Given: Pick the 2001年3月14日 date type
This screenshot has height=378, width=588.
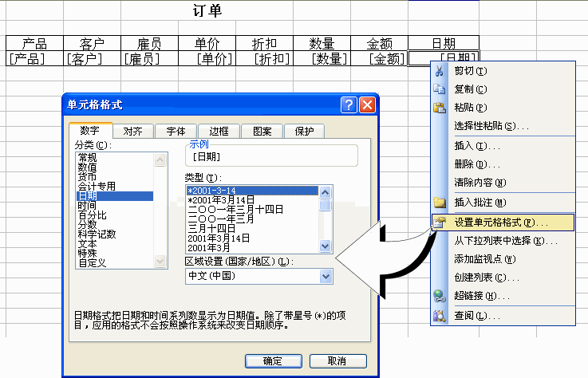Looking at the screenshot, I should 220,238.
